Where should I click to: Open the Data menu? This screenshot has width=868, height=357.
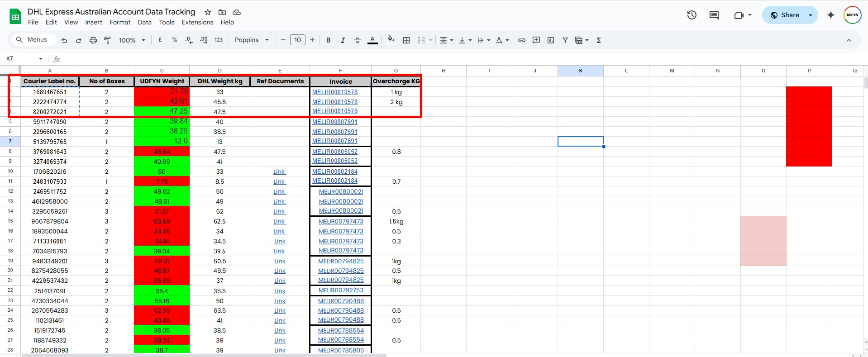coord(145,22)
